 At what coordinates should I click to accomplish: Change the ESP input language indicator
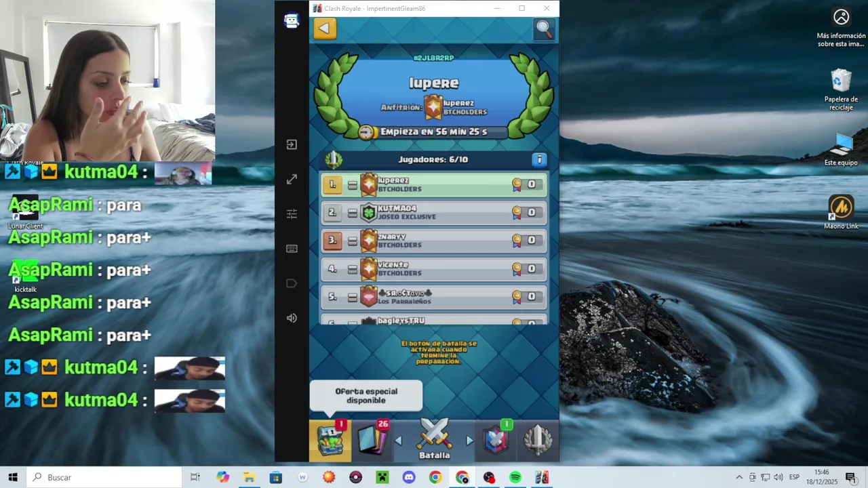click(794, 477)
